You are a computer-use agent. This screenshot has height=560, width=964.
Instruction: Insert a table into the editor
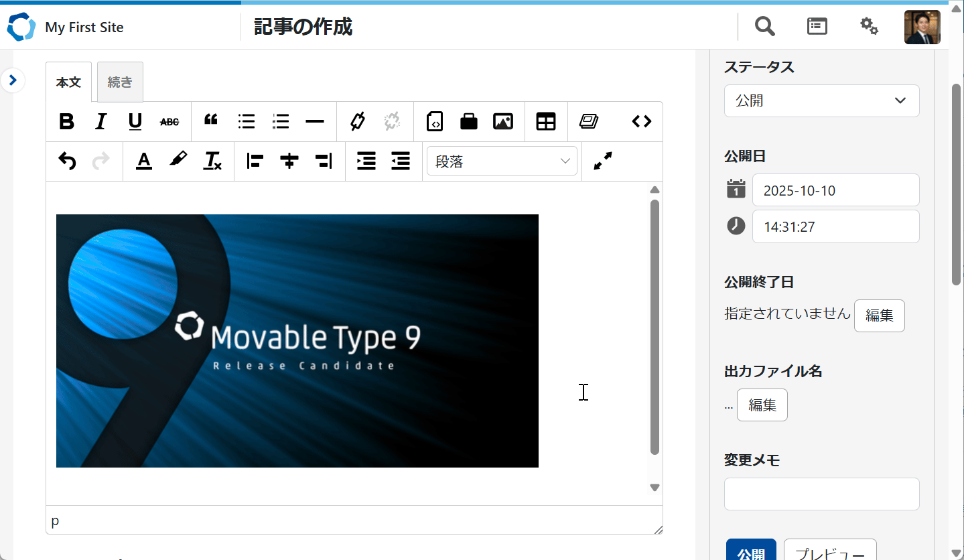pyautogui.click(x=546, y=121)
